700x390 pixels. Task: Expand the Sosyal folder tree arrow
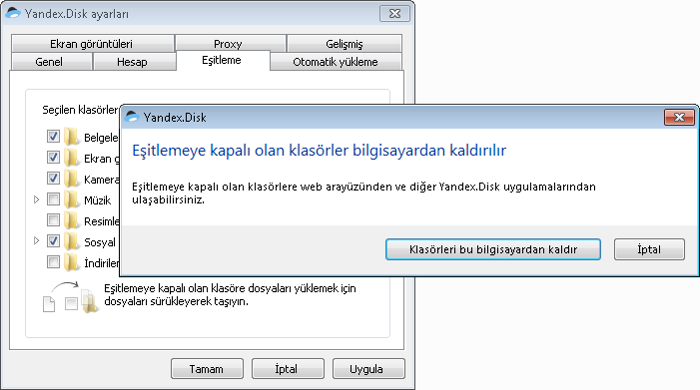[37, 241]
